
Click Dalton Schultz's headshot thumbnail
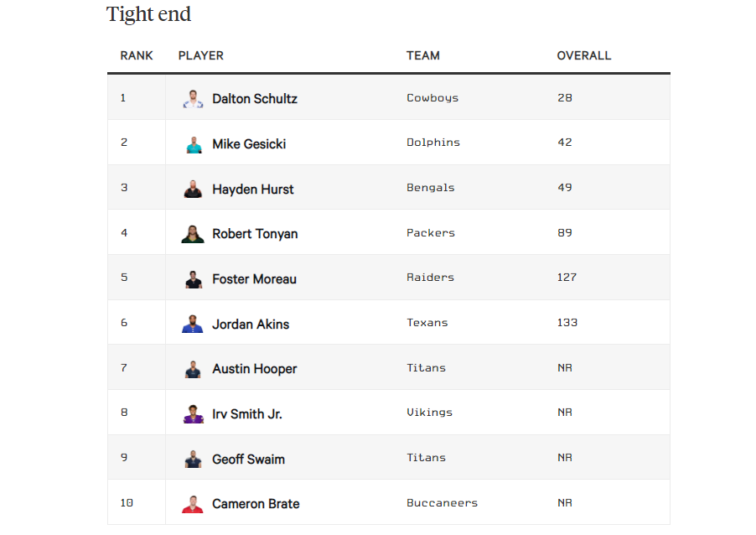(x=193, y=99)
